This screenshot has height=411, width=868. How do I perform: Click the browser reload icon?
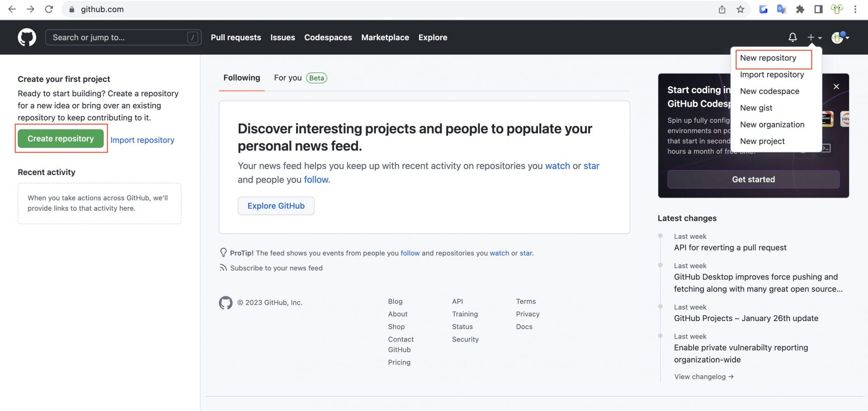(49, 9)
